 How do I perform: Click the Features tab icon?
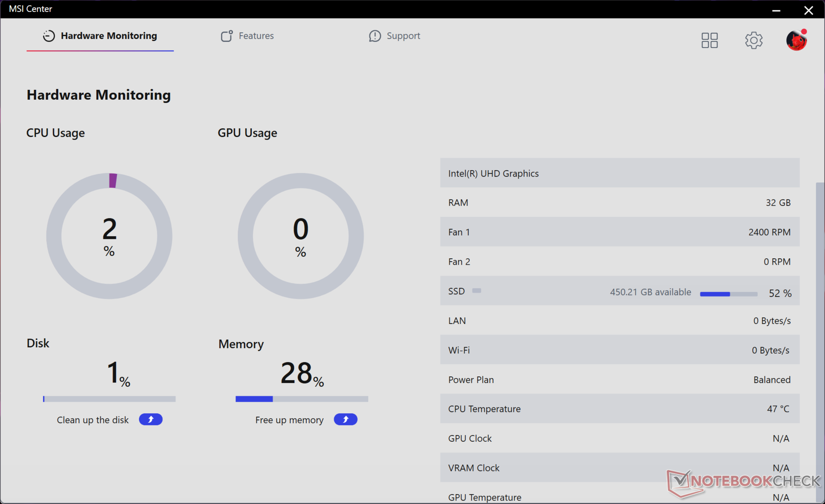tap(226, 36)
